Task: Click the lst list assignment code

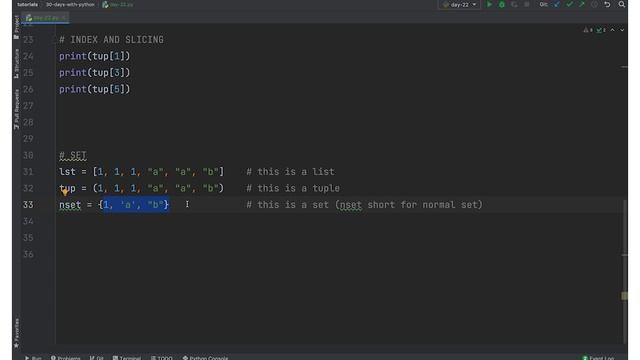Action: [142, 172]
